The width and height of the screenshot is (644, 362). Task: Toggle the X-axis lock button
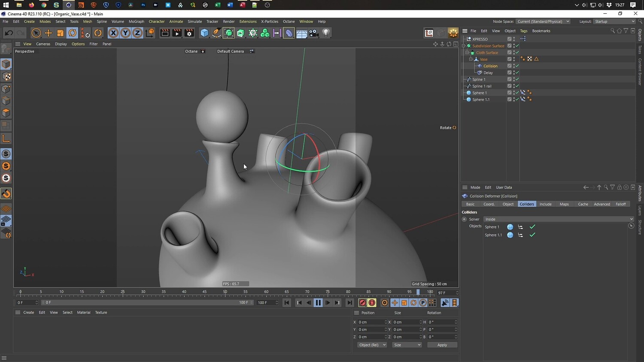point(113,33)
